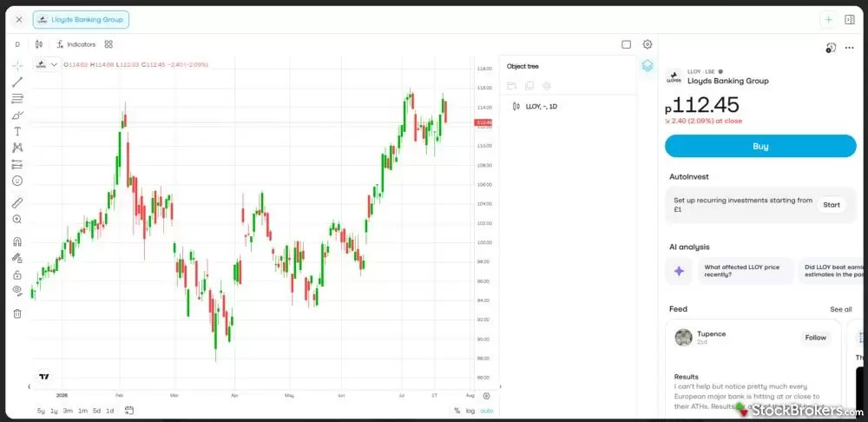The image size is (868, 422).
Task: Select the 3m time range
Action: [x=68, y=411]
